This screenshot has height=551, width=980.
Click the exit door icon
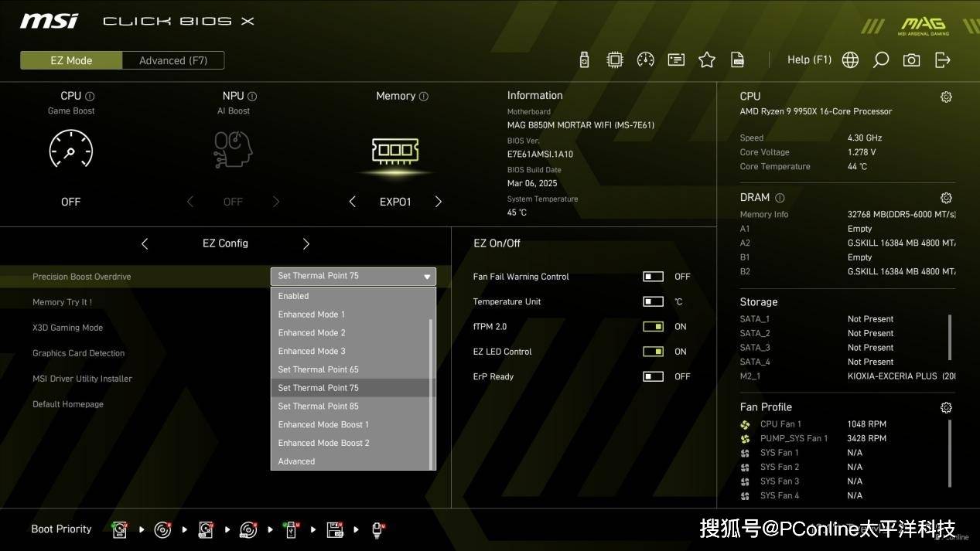(943, 60)
